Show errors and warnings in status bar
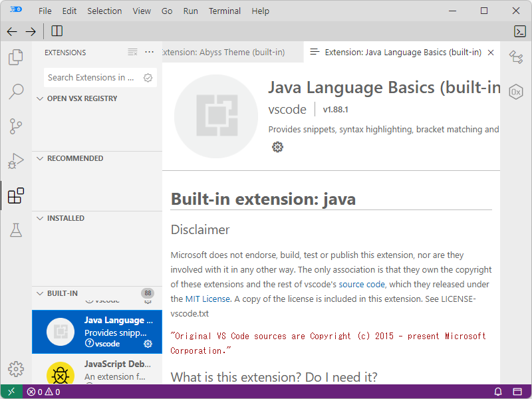Screen dimensions: 532x399 coord(43,392)
